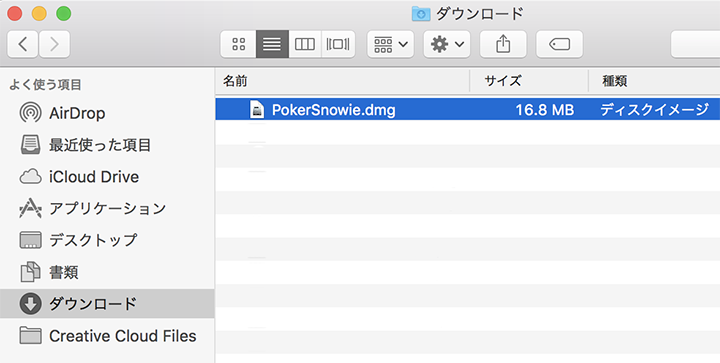Click the ディスクイメージ kind value
720x363 pixels.
[x=654, y=110]
